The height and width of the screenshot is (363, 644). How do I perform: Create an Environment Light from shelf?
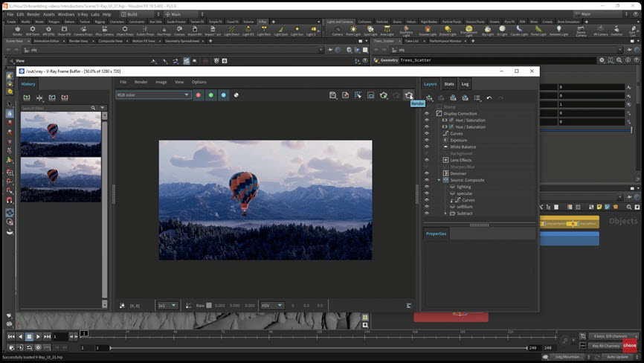click(x=468, y=31)
